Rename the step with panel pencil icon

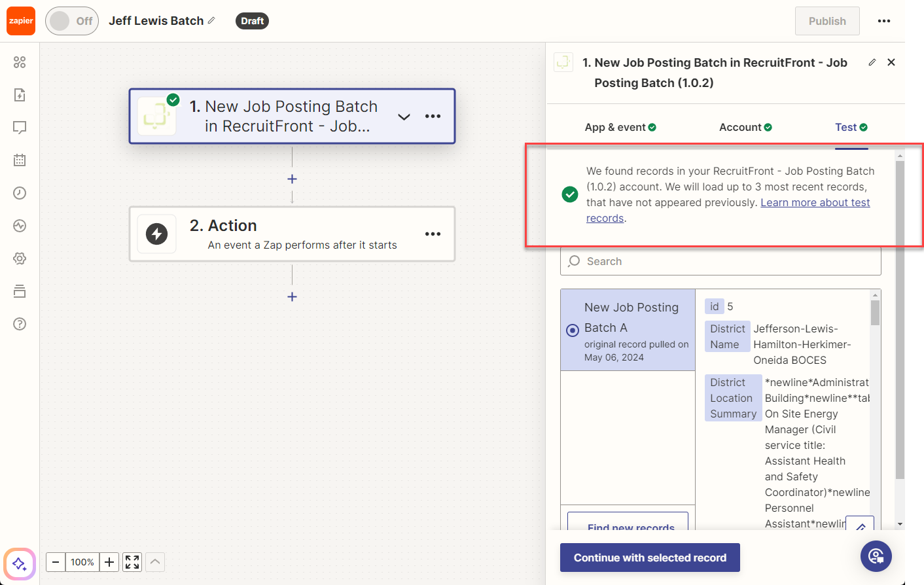(x=872, y=62)
